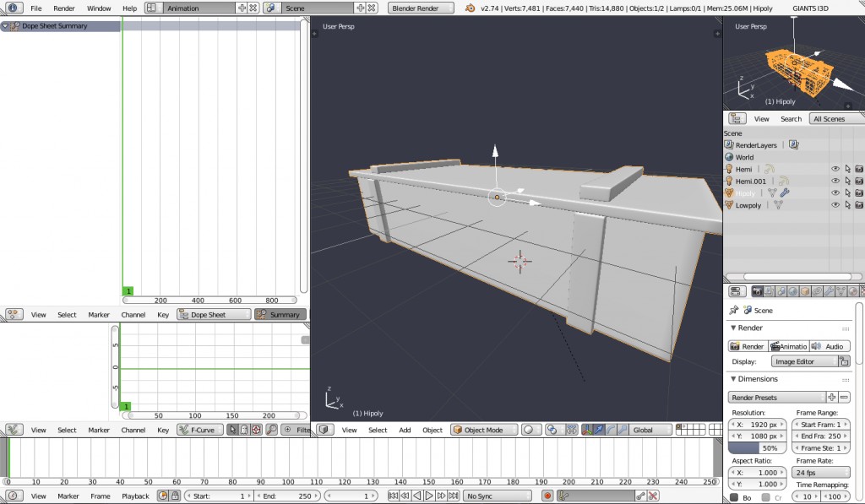
Task: Open the F-Curve editor type selector icon
Action: (15, 430)
